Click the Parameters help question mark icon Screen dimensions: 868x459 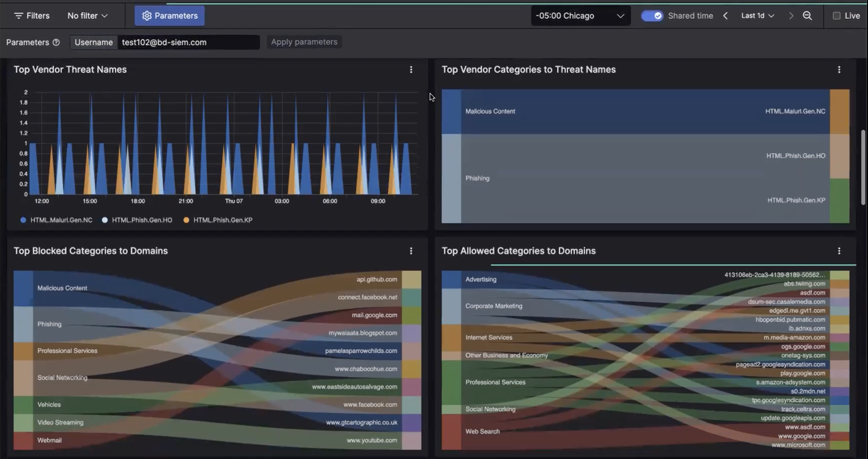(56, 42)
